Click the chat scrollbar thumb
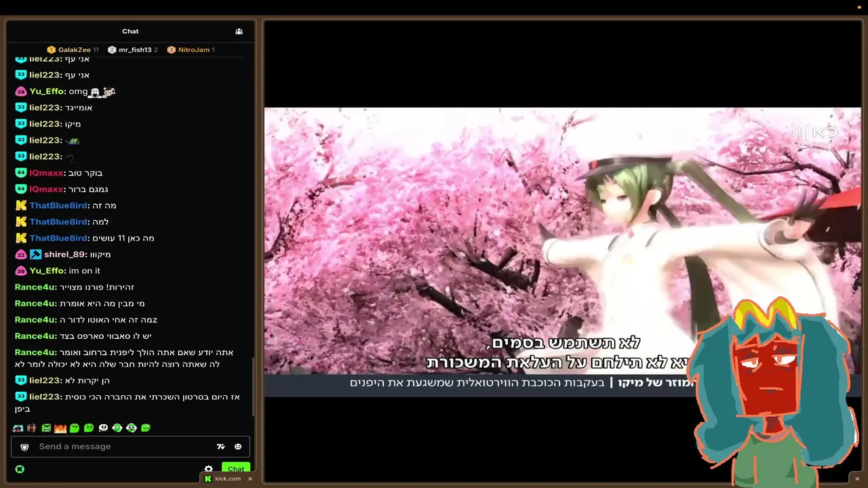The height and width of the screenshot is (488, 868). tap(254, 386)
